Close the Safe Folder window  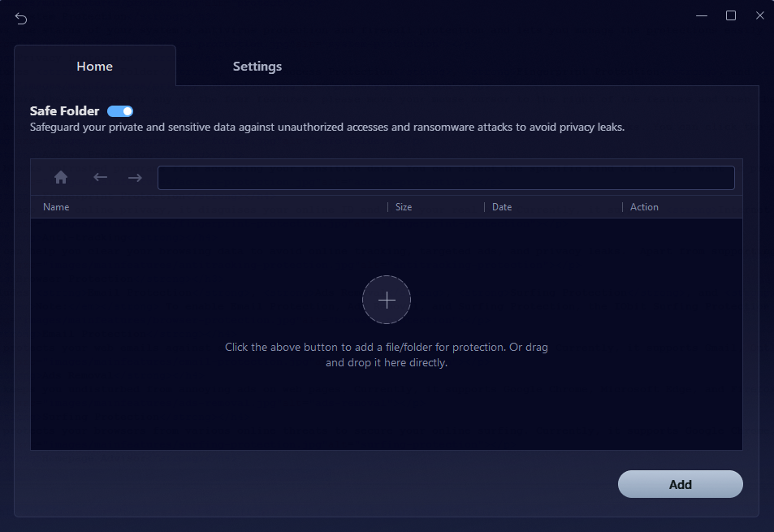coord(759,15)
